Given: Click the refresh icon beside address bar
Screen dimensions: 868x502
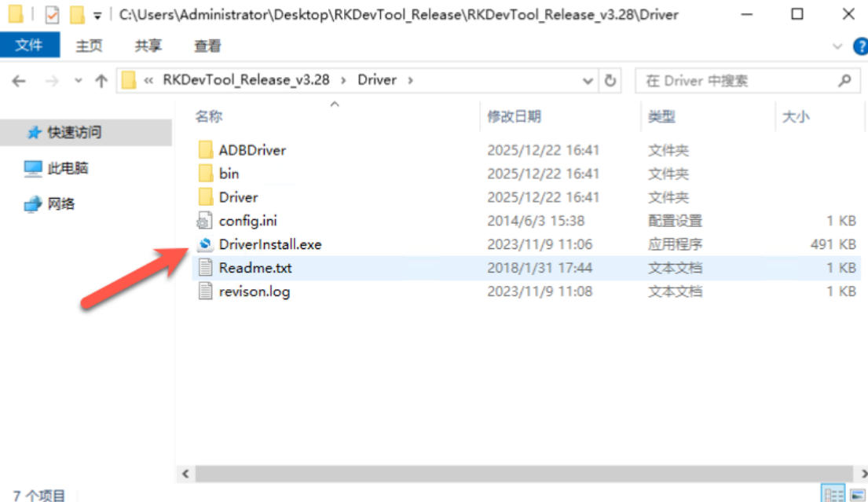Looking at the screenshot, I should click(x=610, y=81).
